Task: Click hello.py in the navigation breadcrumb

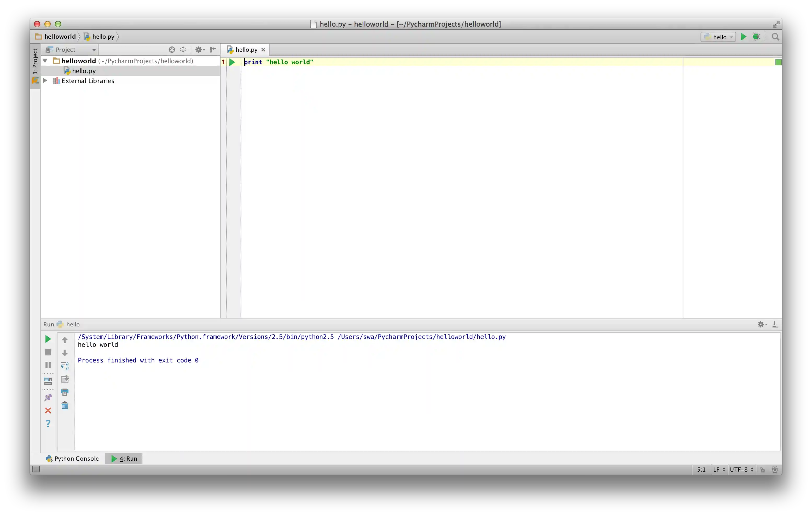Action: tap(99, 36)
